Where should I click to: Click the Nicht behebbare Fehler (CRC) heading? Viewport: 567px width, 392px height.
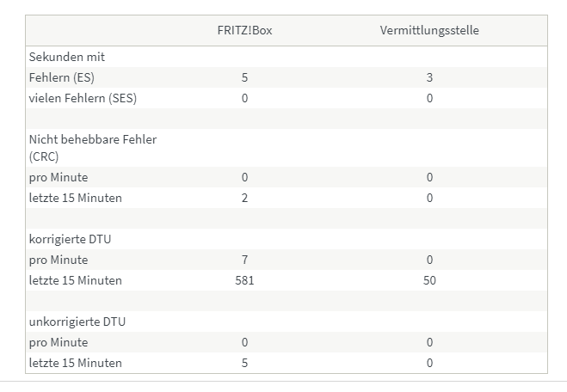click(93, 148)
